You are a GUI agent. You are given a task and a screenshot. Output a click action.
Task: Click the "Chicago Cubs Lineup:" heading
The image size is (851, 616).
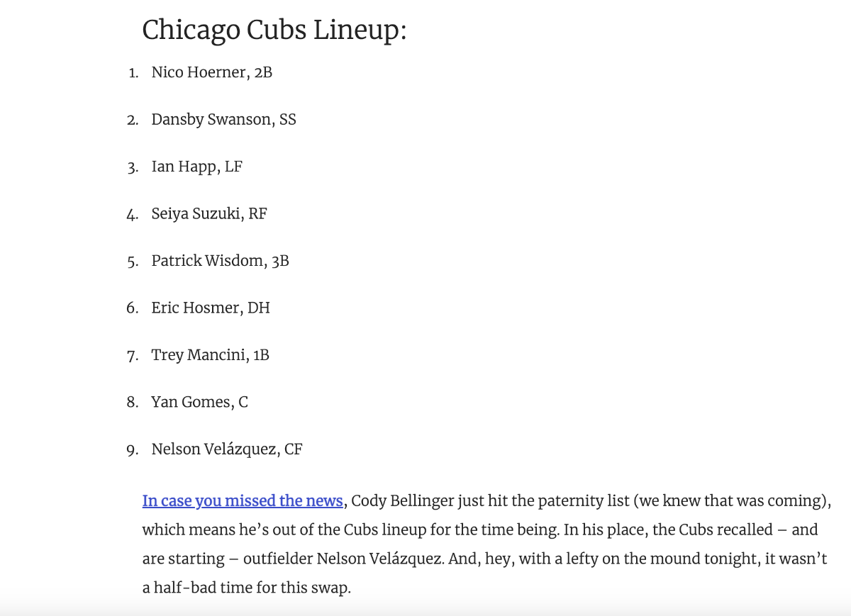(274, 30)
